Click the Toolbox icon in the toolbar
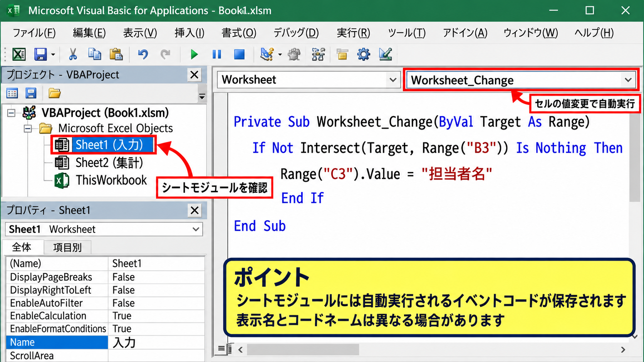The height and width of the screenshot is (362, 644). pos(386,54)
